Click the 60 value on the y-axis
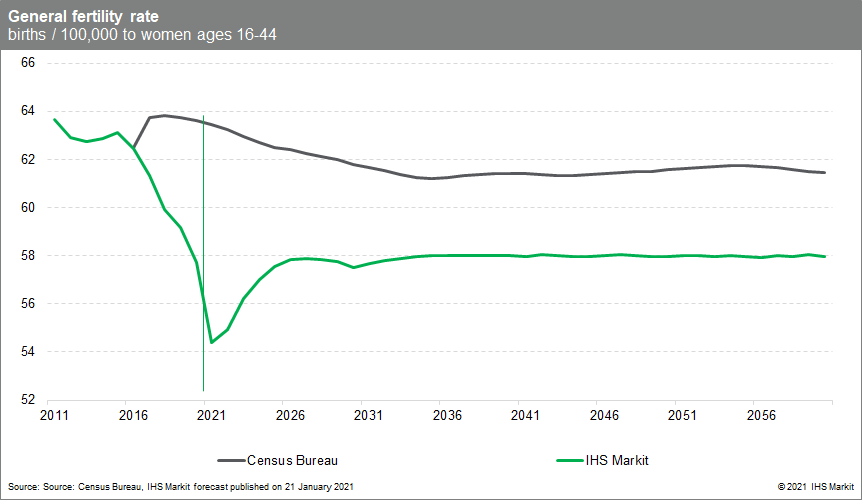This screenshot has width=862, height=500. click(x=28, y=208)
